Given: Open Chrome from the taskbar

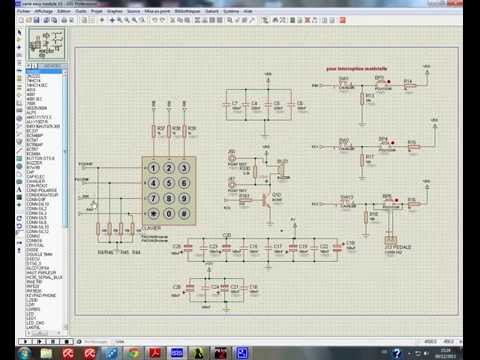Looking at the screenshot, I should pyautogui.click(x=134, y=353).
